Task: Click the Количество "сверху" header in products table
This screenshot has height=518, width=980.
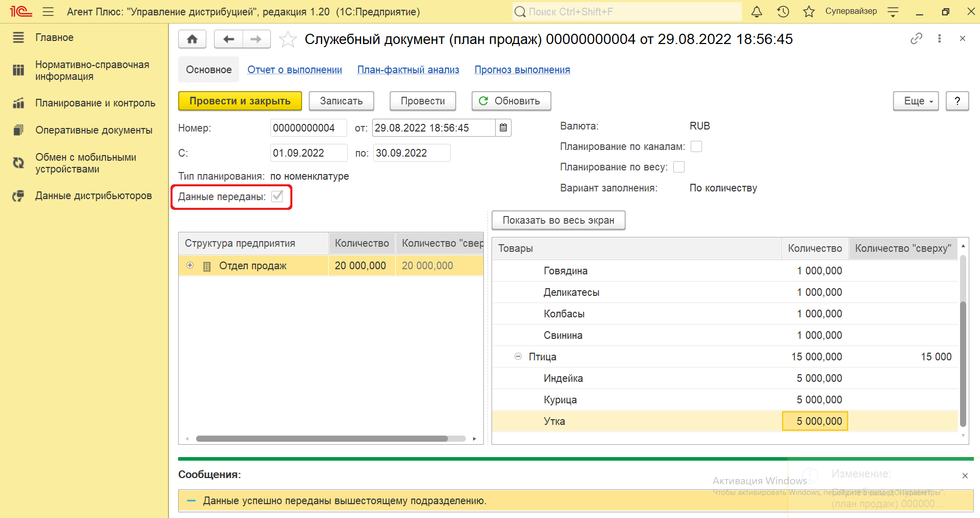Action: 903,248
